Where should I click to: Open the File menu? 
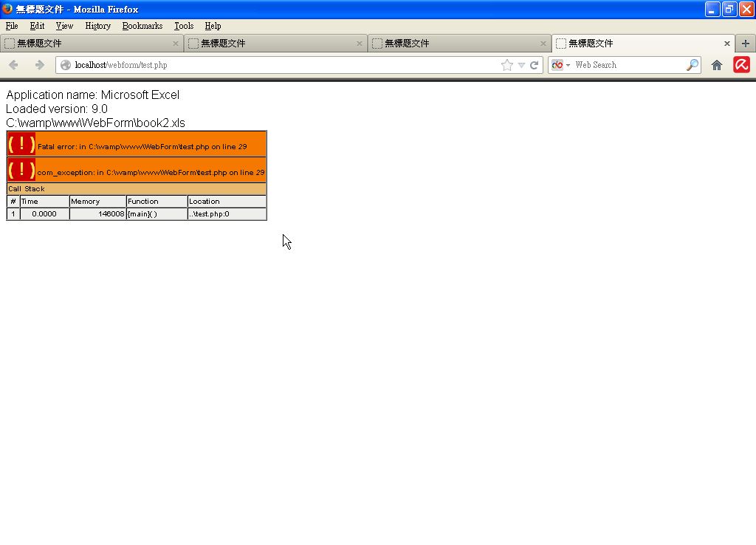click(12, 26)
